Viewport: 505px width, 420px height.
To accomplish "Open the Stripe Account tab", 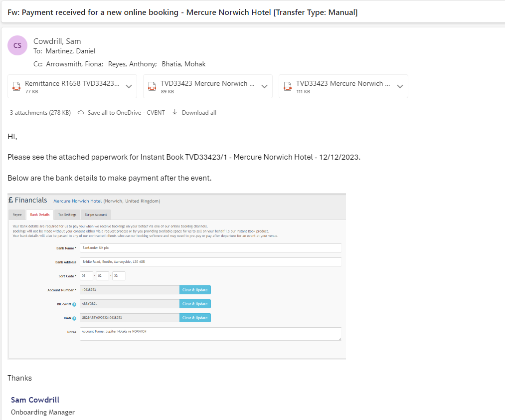I will point(96,214).
